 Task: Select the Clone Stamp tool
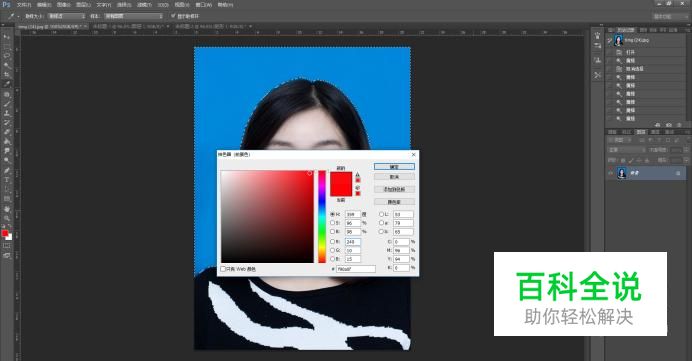(7, 113)
